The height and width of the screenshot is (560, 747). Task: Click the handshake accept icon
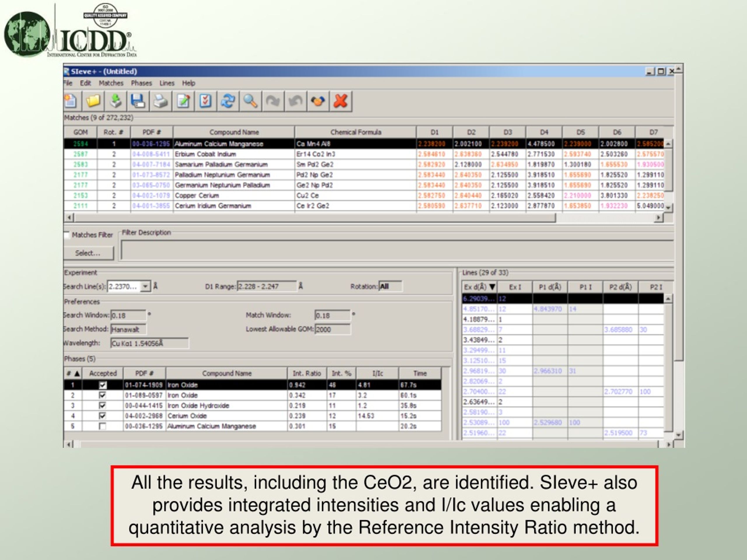pos(318,101)
